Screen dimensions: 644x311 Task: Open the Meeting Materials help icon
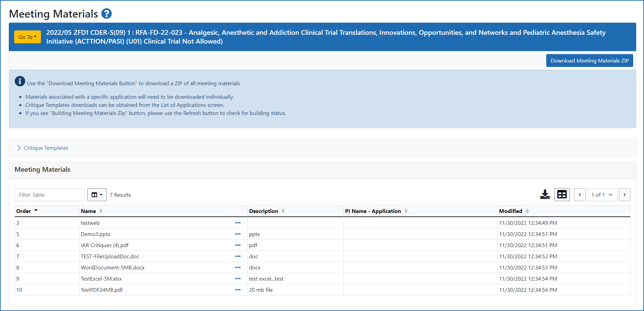107,14
